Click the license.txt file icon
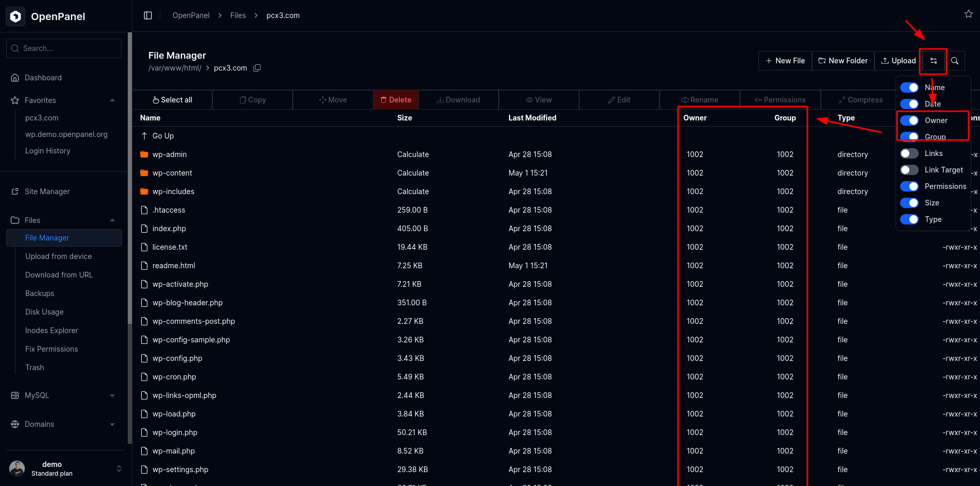 pos(144,247)
